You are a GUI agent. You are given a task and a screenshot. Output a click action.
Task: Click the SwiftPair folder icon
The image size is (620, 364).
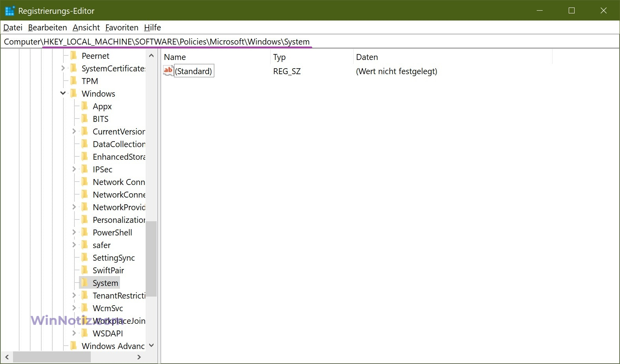point(84,270)
